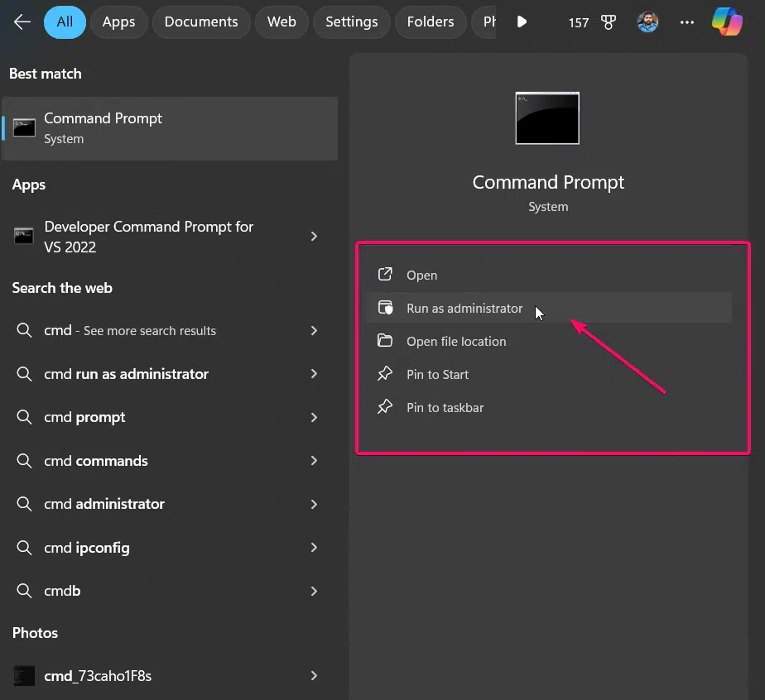Click the magnifier icon beside 'cmd ipconfig'
765x700 pixels.
click(x=24, y=548)
